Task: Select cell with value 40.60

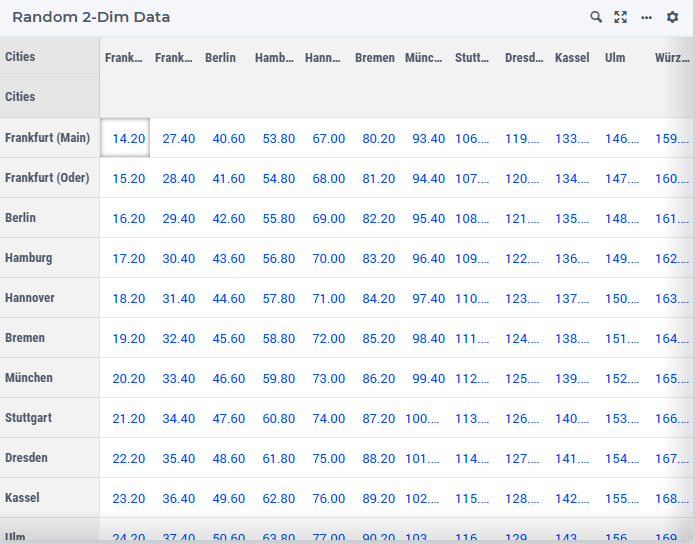Action: (x=225, y=138)
